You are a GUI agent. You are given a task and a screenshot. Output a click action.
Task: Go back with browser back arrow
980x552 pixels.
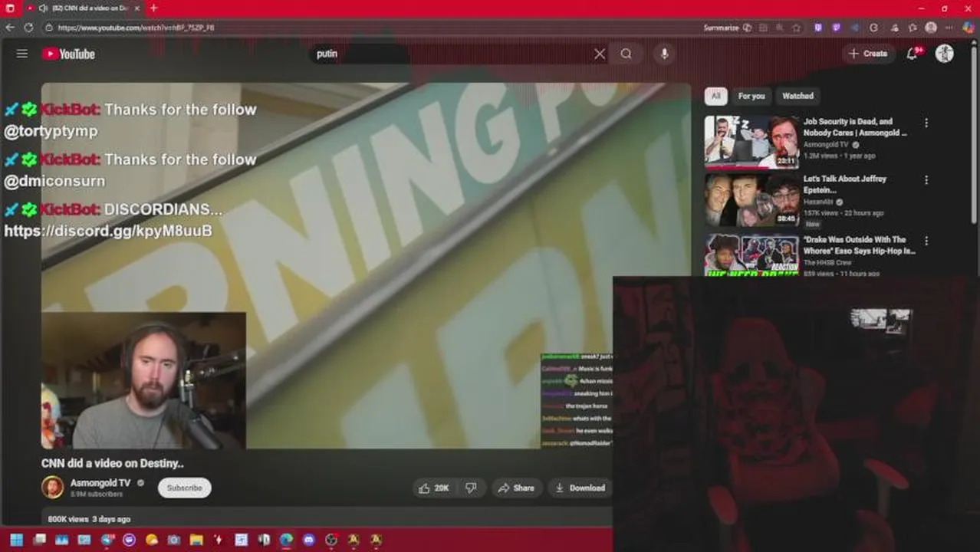(x=10, y=28)
